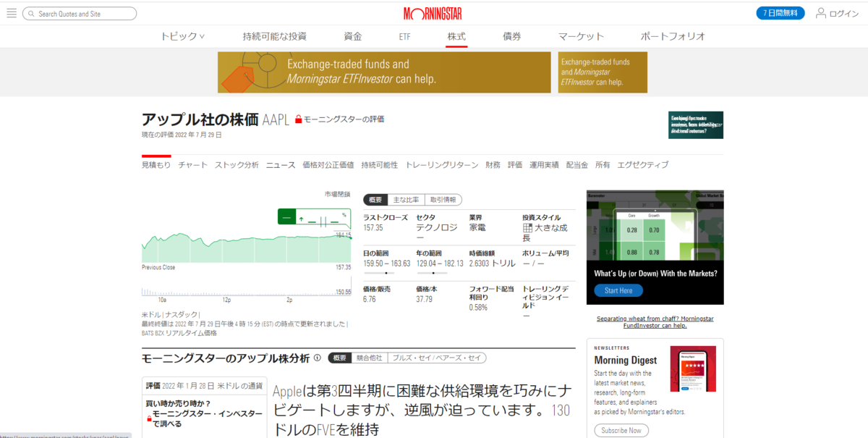Click the ETFInvestor large banner ad

pyautogui.click(x=383, y=72)
